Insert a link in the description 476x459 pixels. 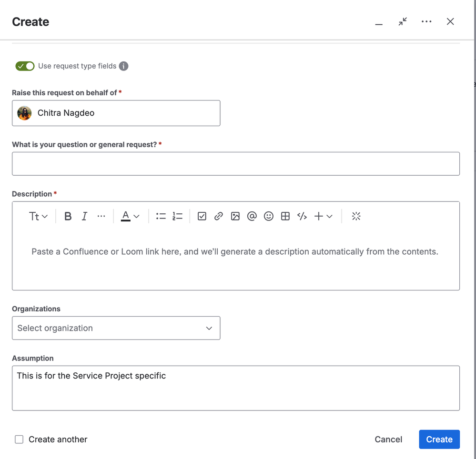pos(219,216)
